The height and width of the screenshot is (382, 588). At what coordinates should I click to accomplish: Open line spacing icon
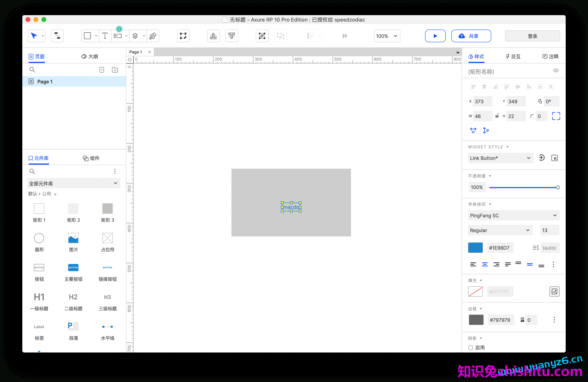coord(536,248)
